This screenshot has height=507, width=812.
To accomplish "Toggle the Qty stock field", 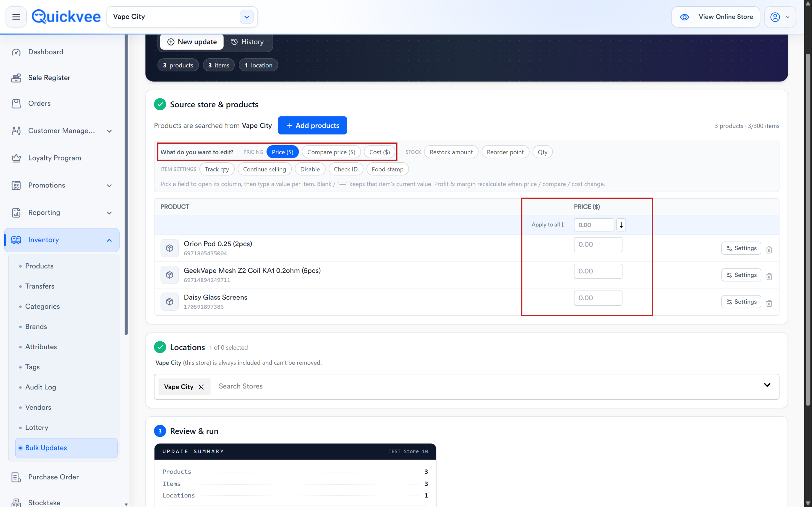I will (542, 152).
